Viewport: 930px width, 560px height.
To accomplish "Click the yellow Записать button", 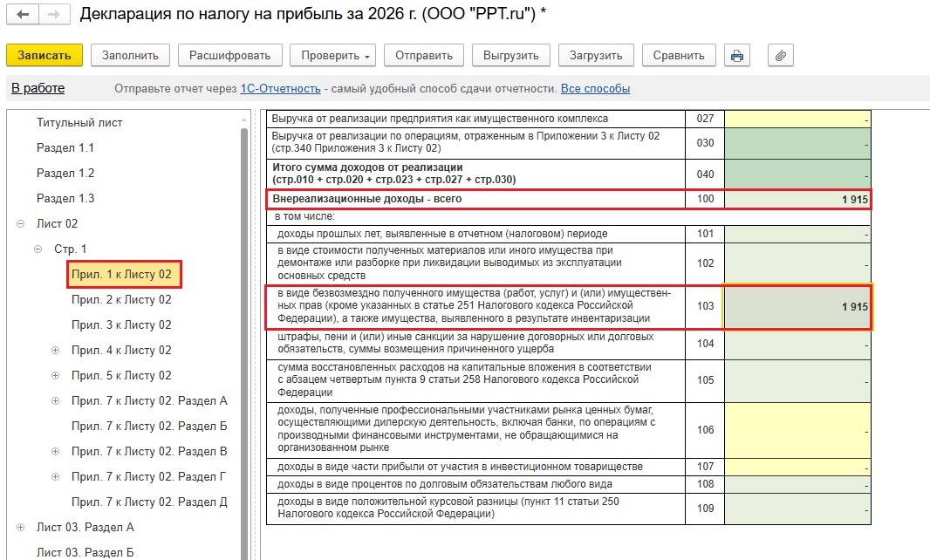I will (x=44, y=56).
